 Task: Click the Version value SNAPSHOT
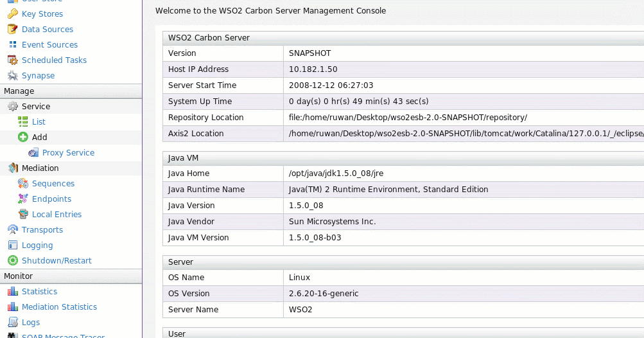tap(309, 53)
